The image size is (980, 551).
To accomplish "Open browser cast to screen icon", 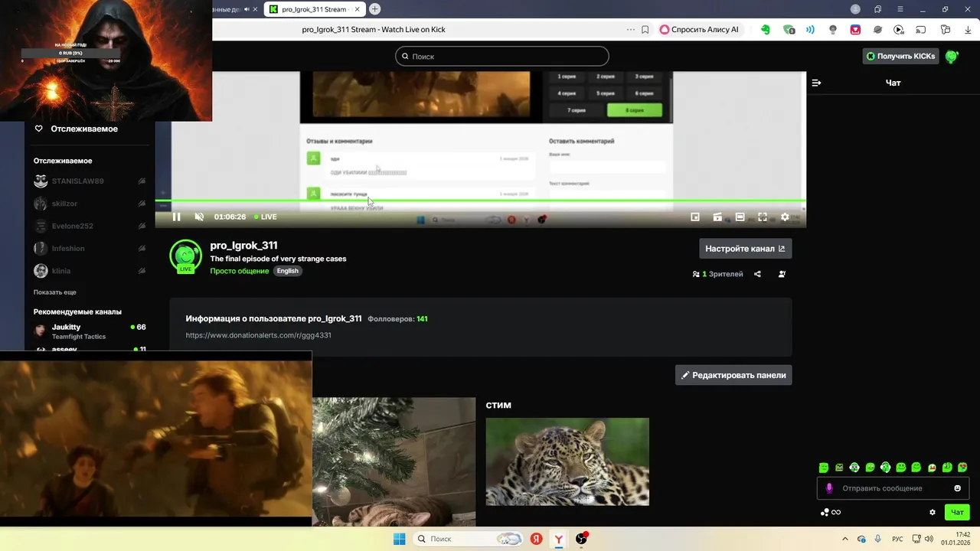I will point(922,30).
